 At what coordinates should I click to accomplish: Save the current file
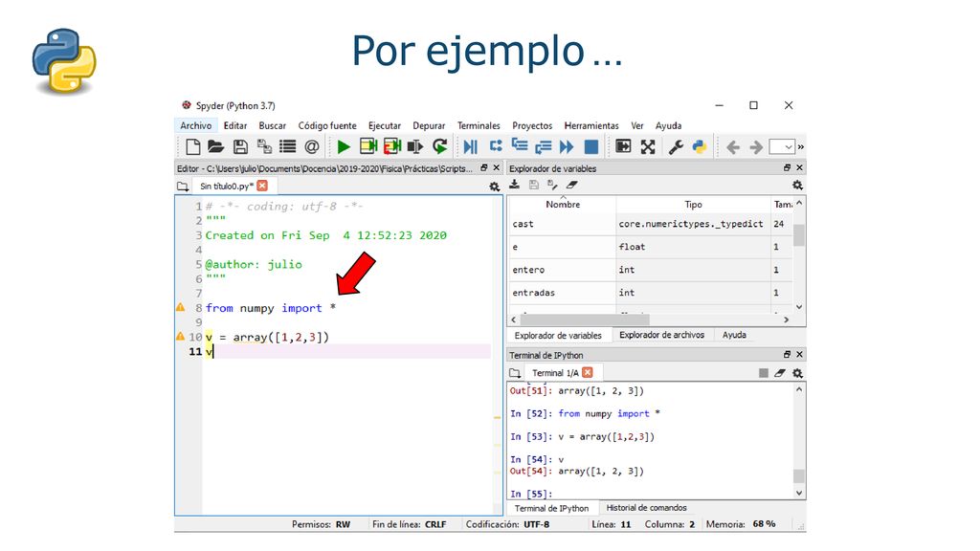point(240,146)
